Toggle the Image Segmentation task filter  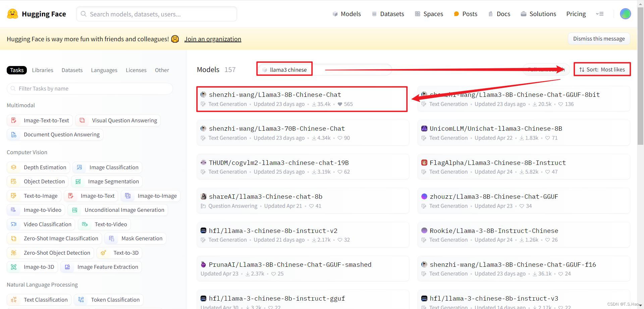click(x=107, y=181)
